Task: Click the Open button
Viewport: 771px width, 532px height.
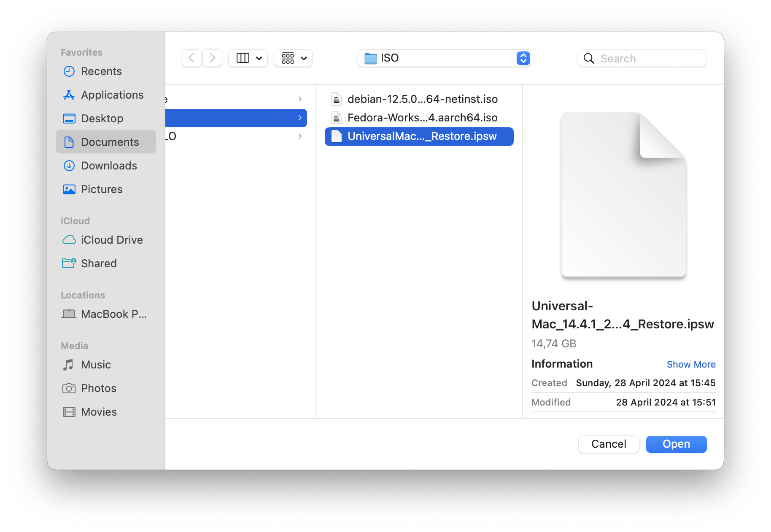Action: tap(676, 444)
